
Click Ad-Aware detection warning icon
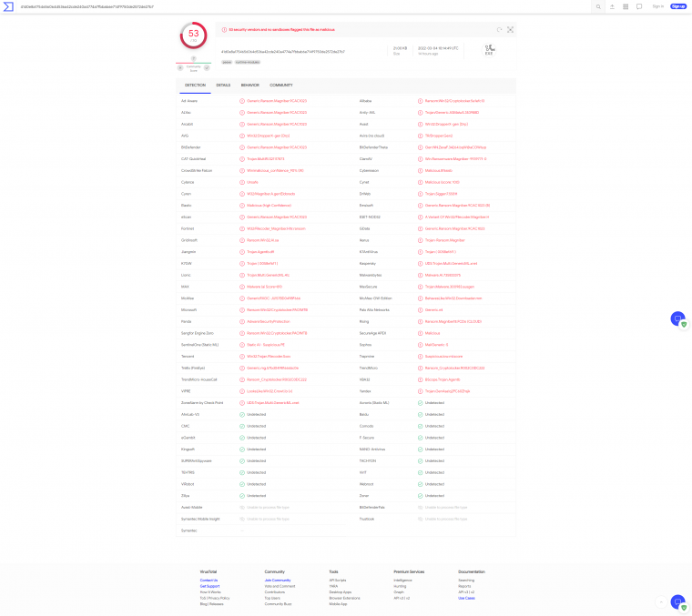[242, 101]
